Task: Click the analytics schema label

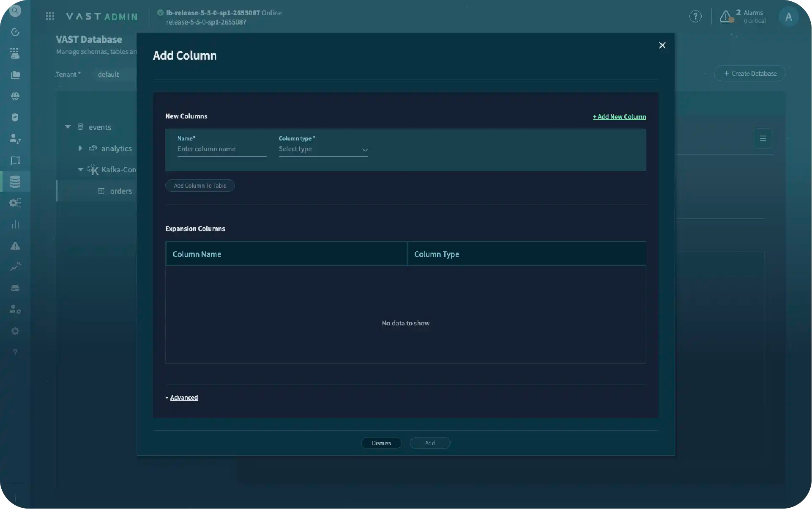Action: pos(116,149)
